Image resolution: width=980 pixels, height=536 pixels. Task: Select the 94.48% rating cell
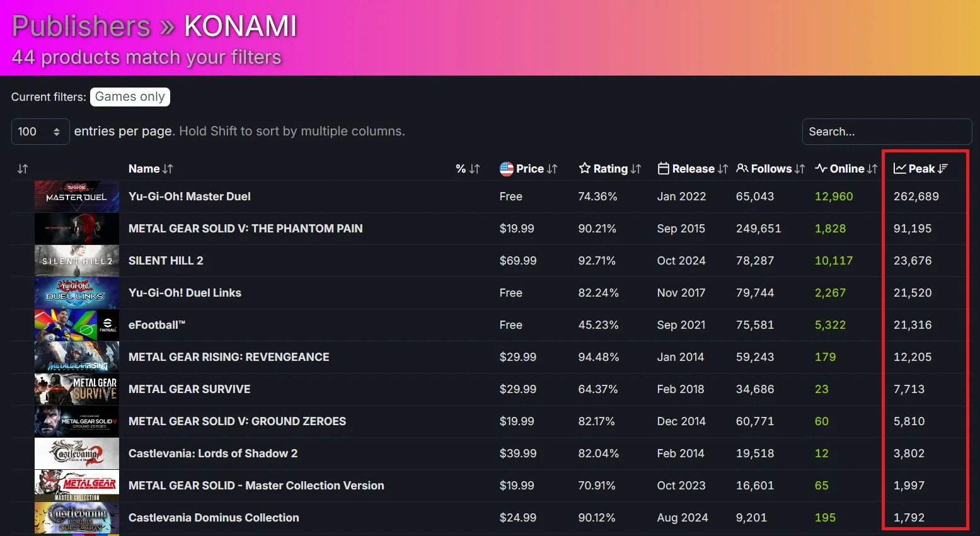point(599,357)
